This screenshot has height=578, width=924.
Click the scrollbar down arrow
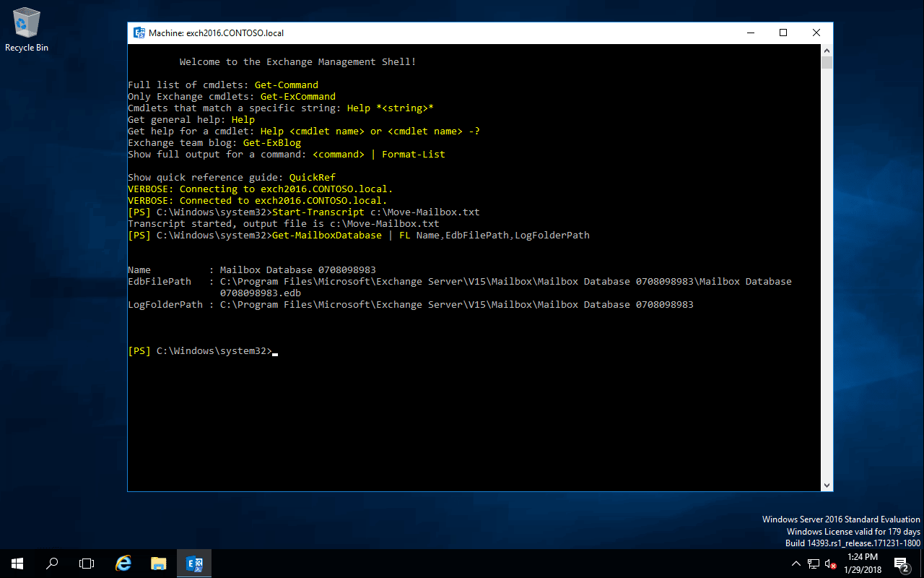(827, 486)
